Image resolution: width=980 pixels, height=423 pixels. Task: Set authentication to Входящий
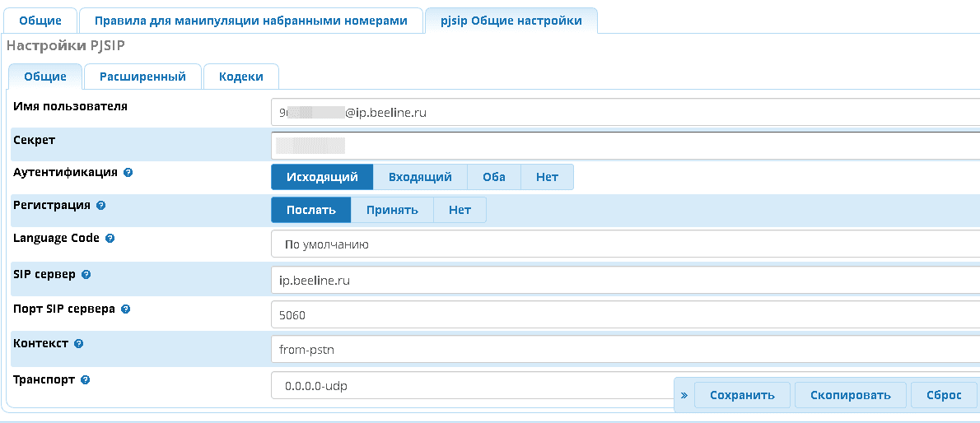click(420, 177)
